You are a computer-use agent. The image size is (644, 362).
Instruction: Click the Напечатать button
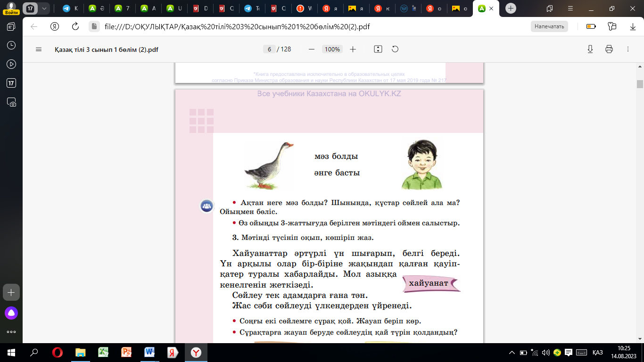tap(549, 26)
